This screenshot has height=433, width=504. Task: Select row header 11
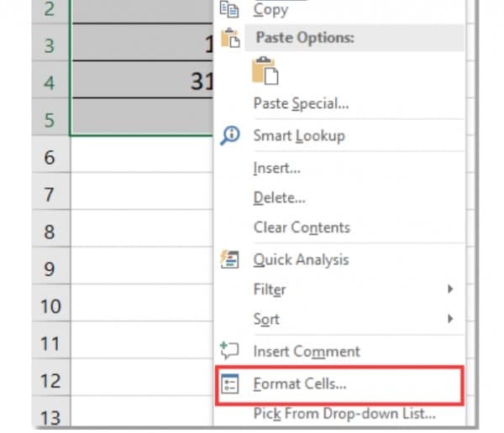(51, 340)
